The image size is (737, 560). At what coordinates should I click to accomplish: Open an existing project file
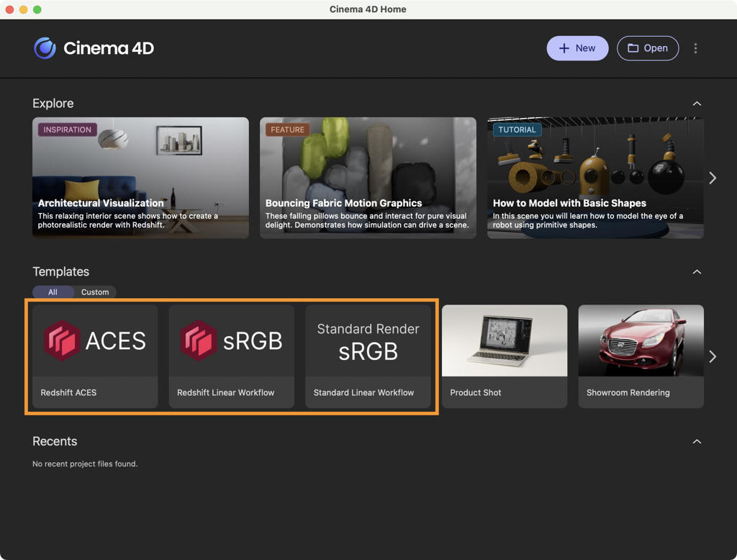coord(648,48)
